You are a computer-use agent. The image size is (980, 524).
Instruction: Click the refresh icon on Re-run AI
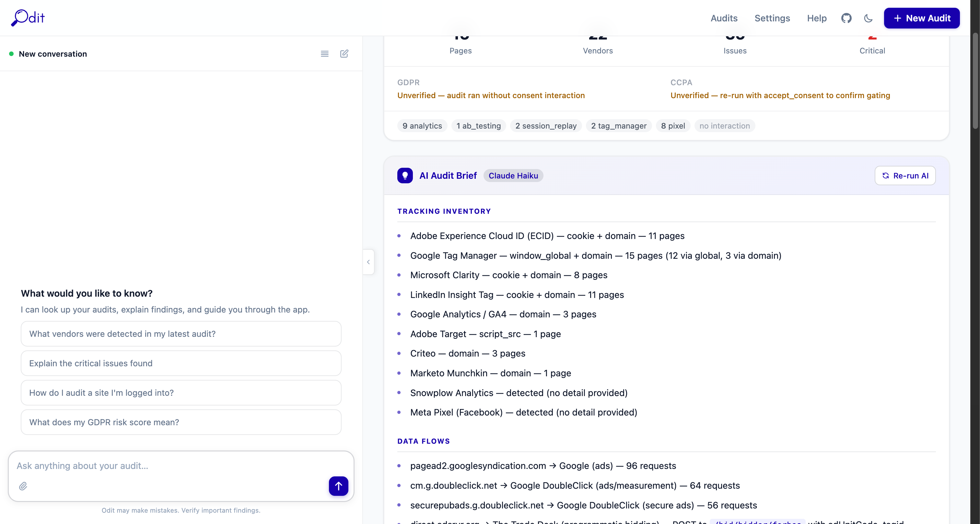click(x=885, y=176)
